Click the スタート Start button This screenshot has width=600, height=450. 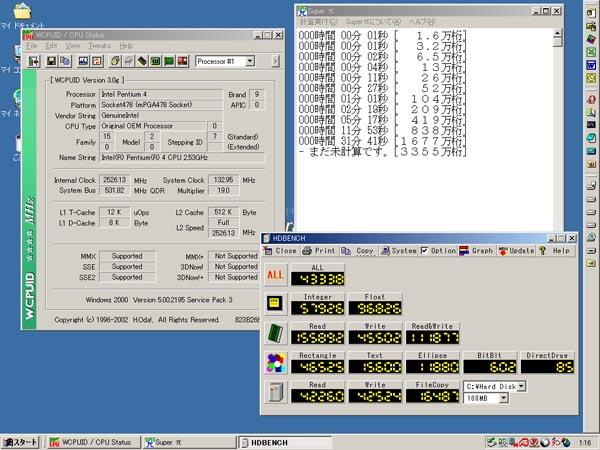coord(21,442)
